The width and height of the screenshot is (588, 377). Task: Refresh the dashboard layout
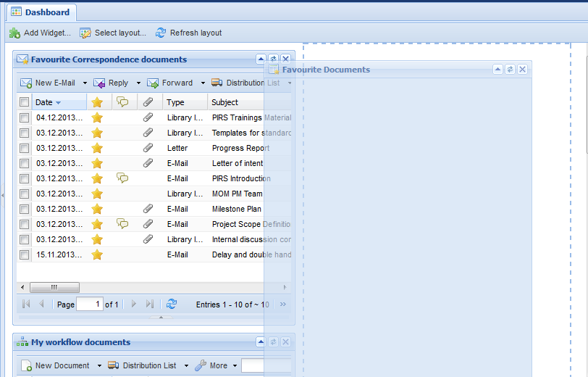[x=188, y=33]
